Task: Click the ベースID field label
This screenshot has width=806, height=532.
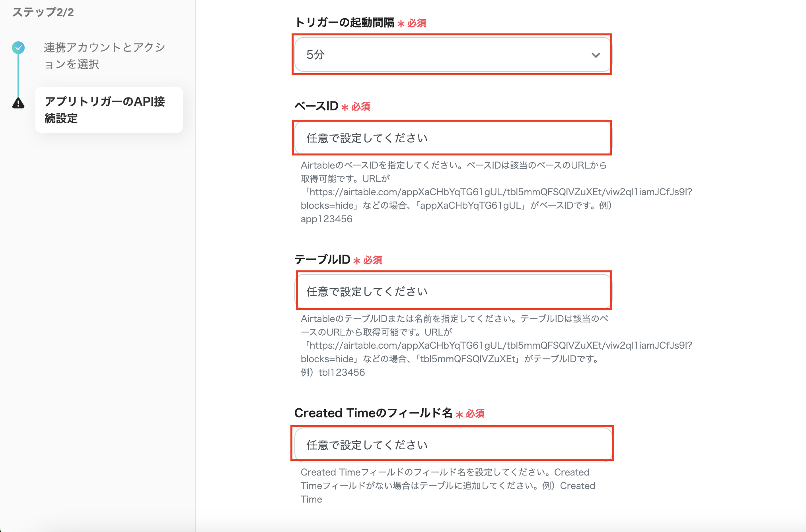Action: pyautogui.click(x=316, y=106)
